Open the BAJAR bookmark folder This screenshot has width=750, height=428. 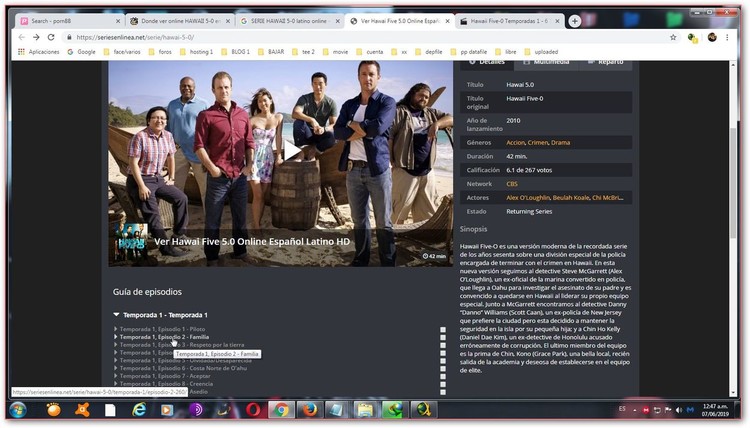271,52
